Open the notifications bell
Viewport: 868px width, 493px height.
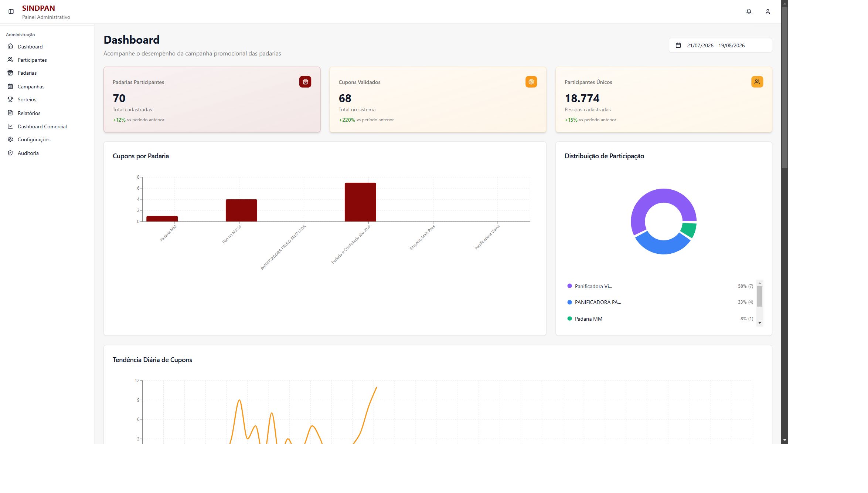(749, 11)
